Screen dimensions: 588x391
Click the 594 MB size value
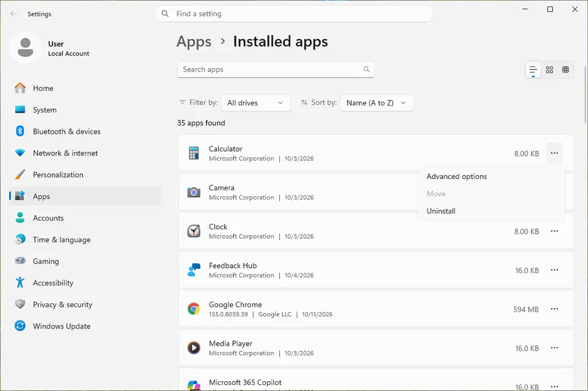pos(526,309)
